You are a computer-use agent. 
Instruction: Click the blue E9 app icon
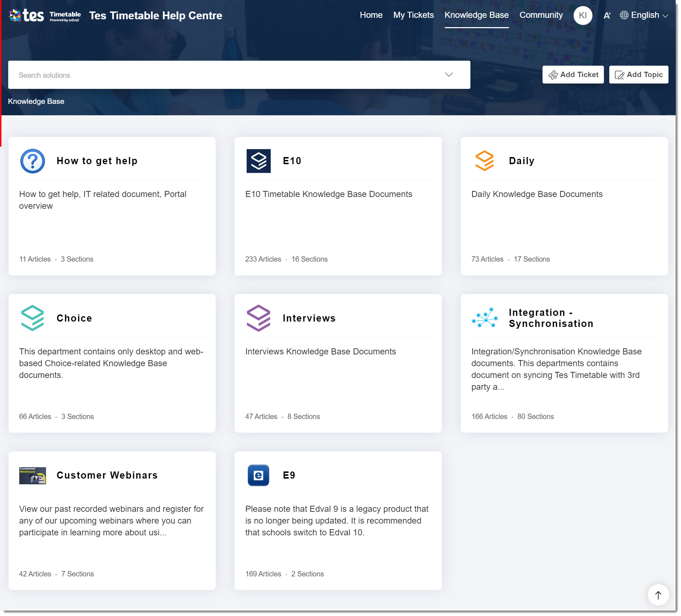(x=258, y=475)
